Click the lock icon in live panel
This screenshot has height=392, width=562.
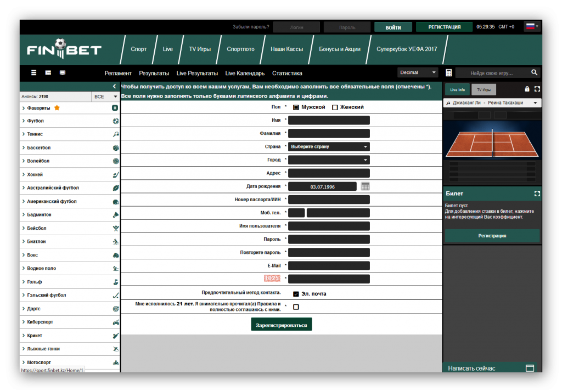527,89
